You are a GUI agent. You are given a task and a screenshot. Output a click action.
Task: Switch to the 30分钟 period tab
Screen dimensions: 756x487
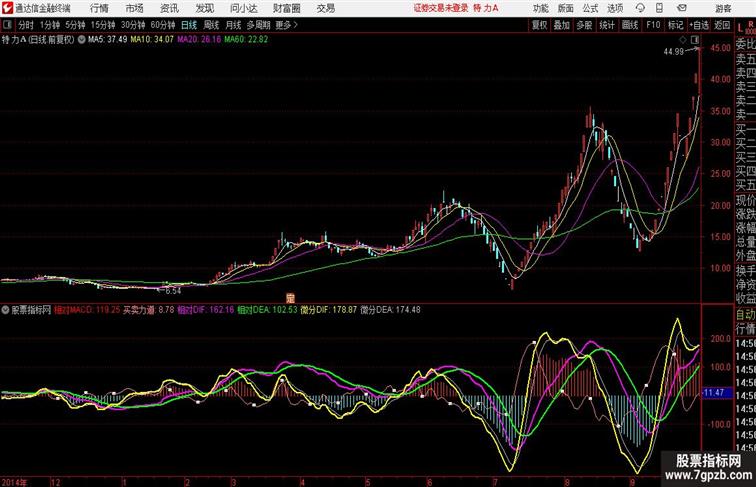coord(133,25)
